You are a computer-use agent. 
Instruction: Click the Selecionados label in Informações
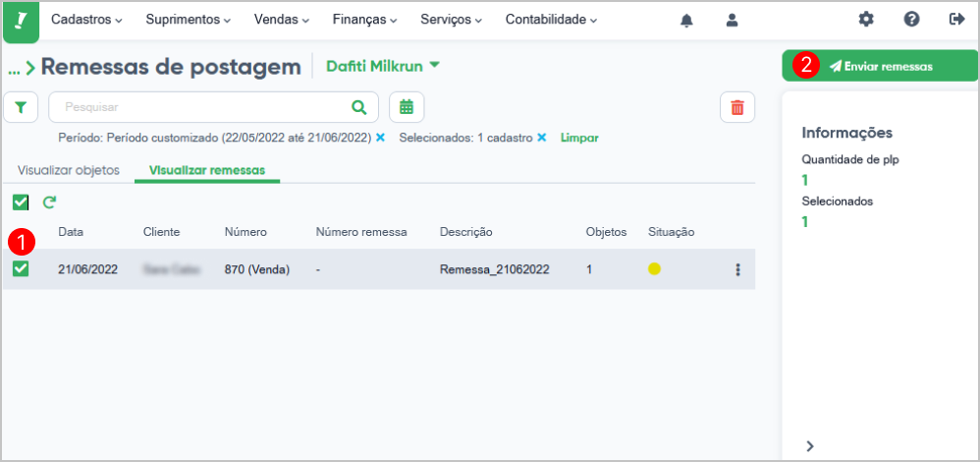click(838, 201)
